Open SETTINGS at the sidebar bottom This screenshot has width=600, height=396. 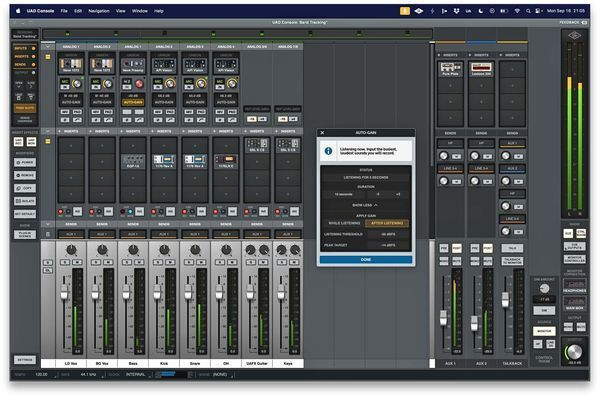pyautogui.click(x=25, y=360)
